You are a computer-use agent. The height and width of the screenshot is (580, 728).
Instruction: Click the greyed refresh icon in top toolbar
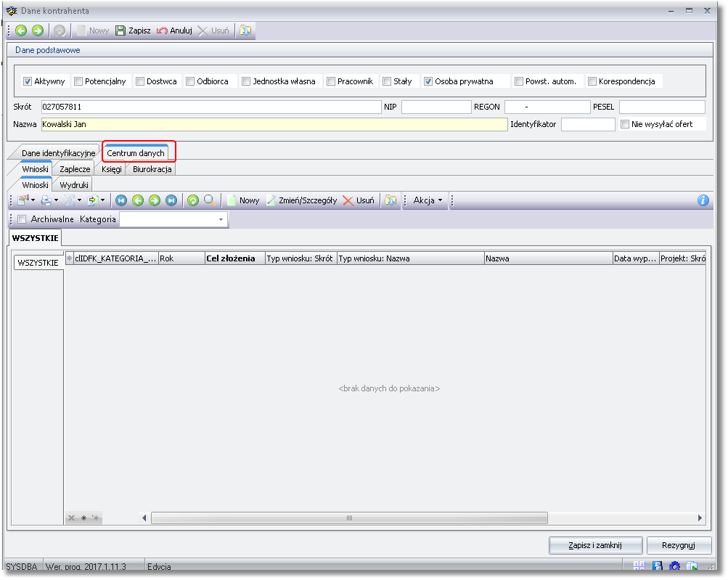click(60, 30)
